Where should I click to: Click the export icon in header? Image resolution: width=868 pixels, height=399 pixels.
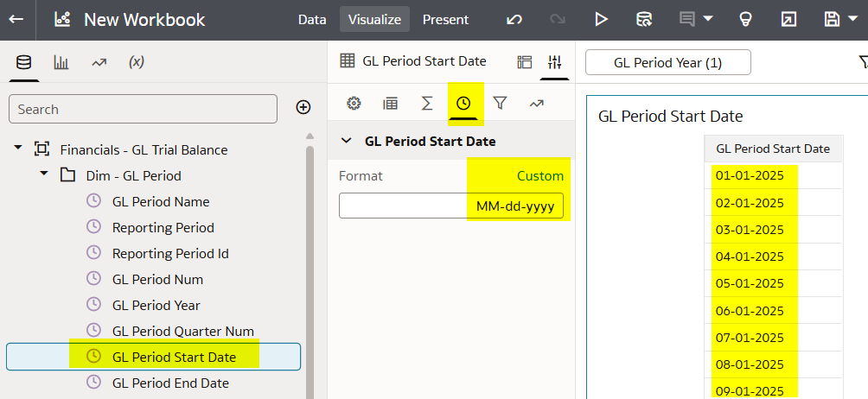point(788,19)
